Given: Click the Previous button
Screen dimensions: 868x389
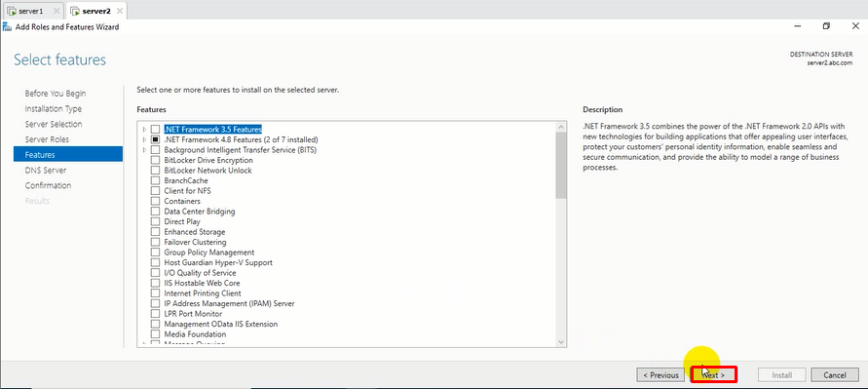Looking at the screenshot, I should coord(660,375).
